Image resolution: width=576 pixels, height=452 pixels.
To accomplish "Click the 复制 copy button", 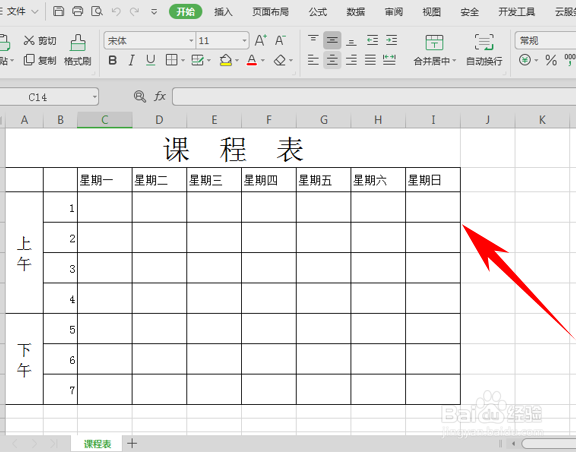I will tap(40, 60).
